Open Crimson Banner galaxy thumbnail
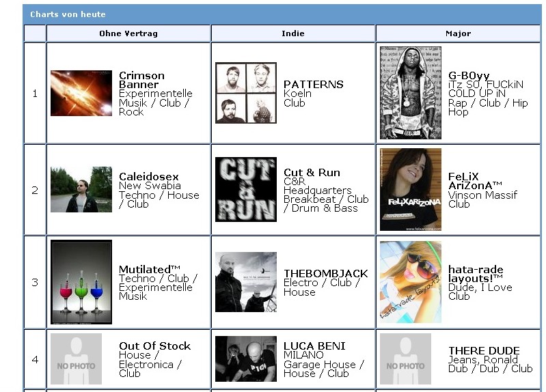Screen dimensions: 546x392 [81, 94]
